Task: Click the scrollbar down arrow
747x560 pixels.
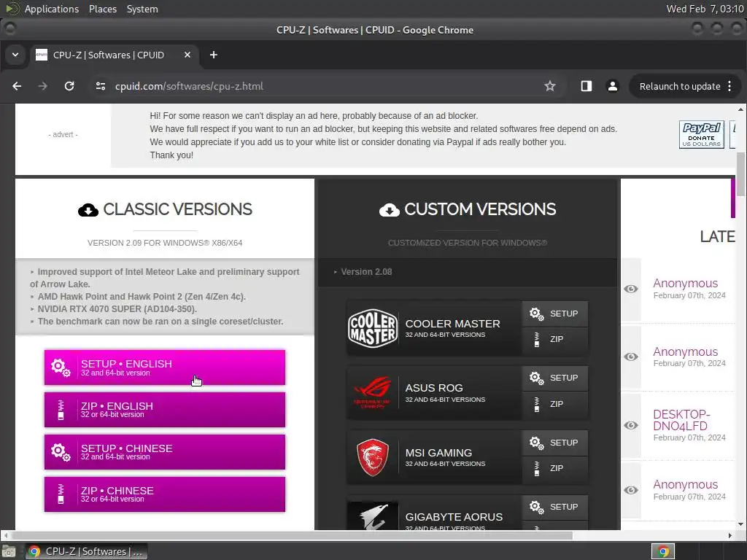Action: [x=740, y=525]
